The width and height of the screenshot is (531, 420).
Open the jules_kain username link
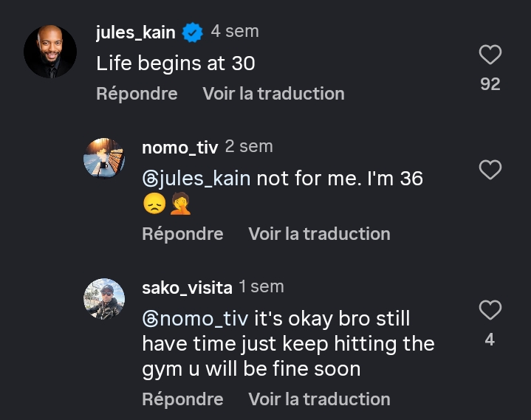click(x=136, y=32)
